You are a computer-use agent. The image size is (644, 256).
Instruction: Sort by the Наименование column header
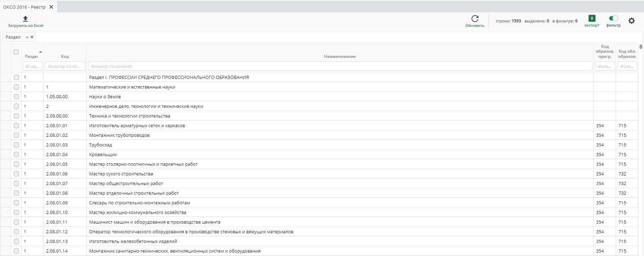[x=340, y=57]
